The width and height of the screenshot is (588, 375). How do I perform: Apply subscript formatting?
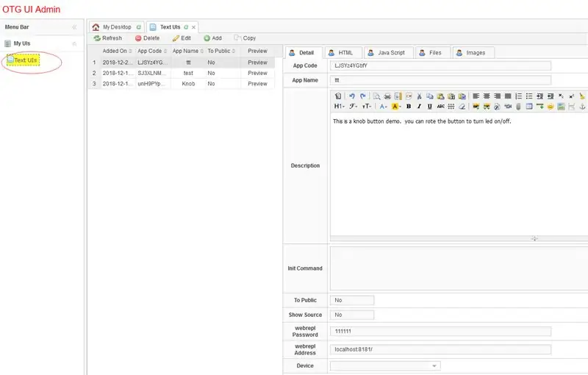(561, 96)
